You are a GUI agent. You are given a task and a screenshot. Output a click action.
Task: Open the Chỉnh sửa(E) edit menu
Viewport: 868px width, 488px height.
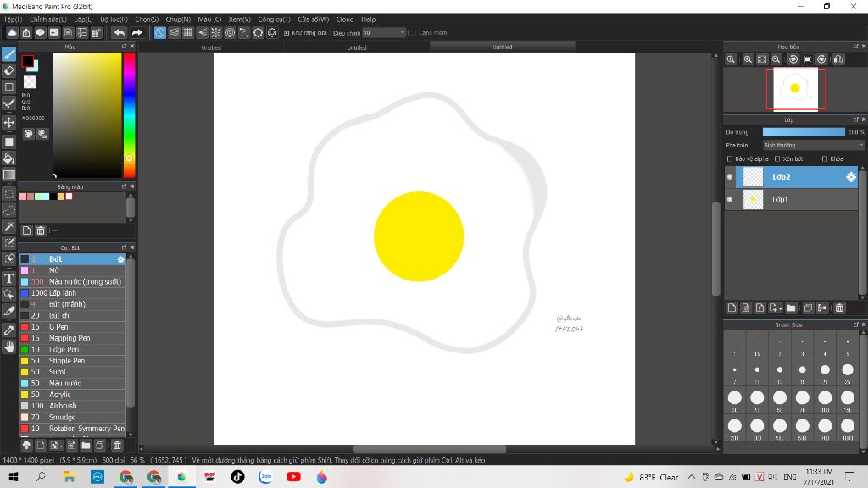48,19
